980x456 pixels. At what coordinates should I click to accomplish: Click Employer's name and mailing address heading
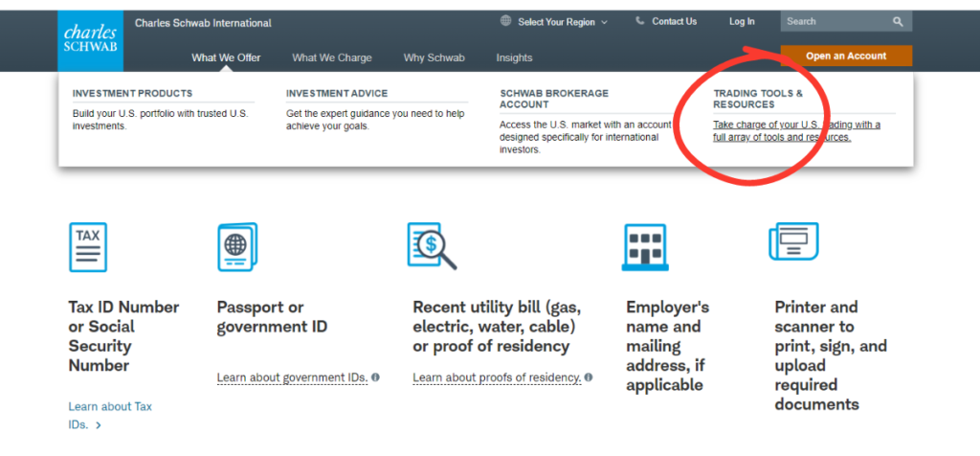coord(667,346)
